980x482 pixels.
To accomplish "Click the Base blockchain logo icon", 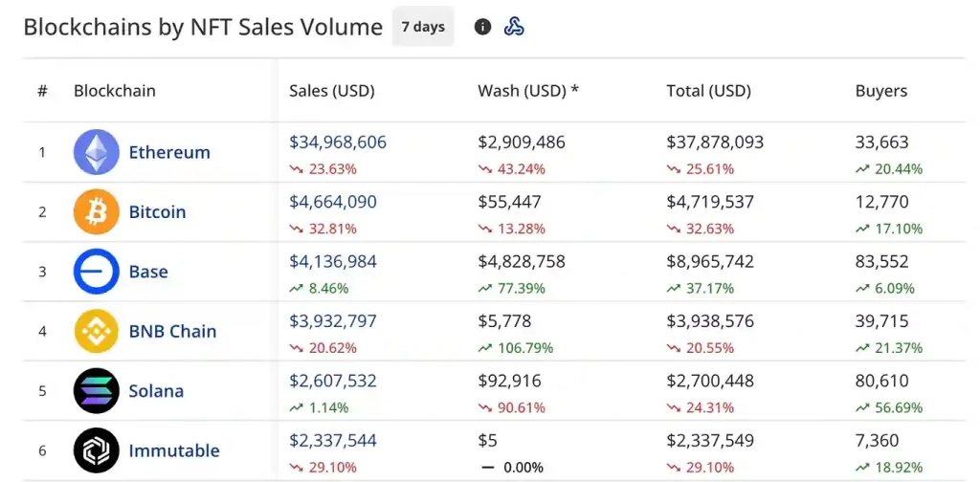I will tap(97, 272).
